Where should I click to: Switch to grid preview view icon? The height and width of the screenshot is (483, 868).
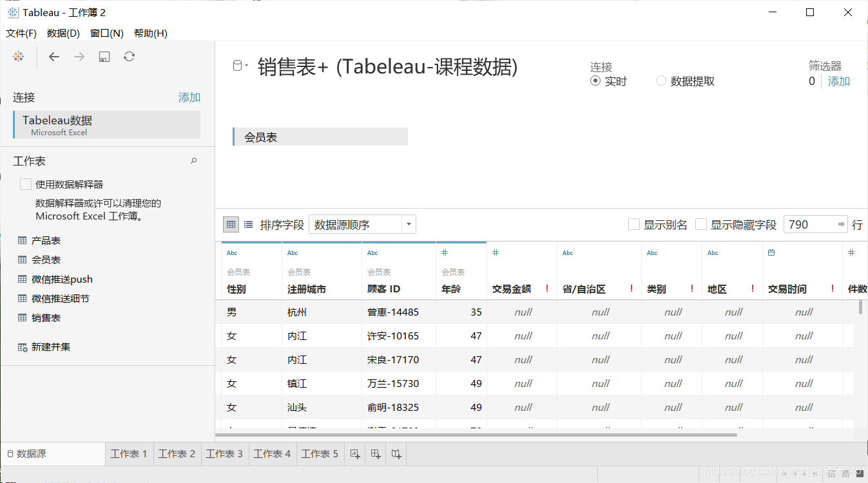click(231, 224)
